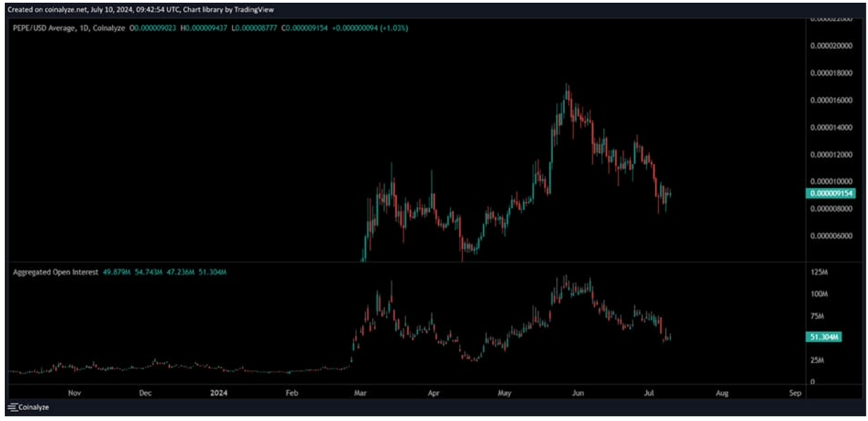
Task: Click the +1.03% change value in legend
Action: [396, 28]
